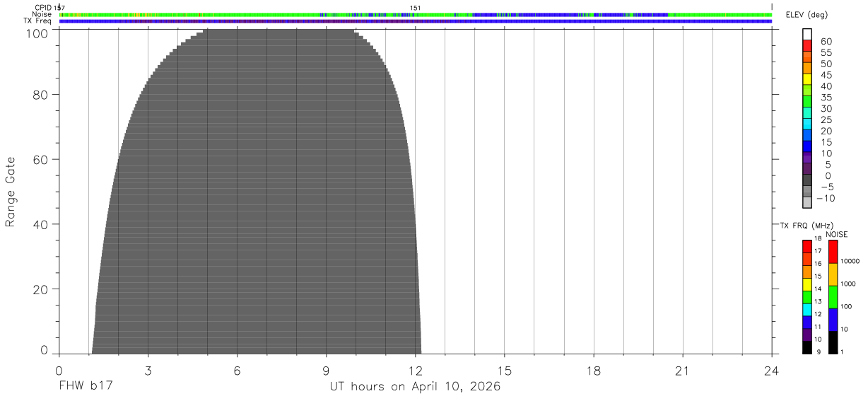The image size is (868, 401).
Task: Click the y-axis tick label '40'
Action: coord(41,225)
